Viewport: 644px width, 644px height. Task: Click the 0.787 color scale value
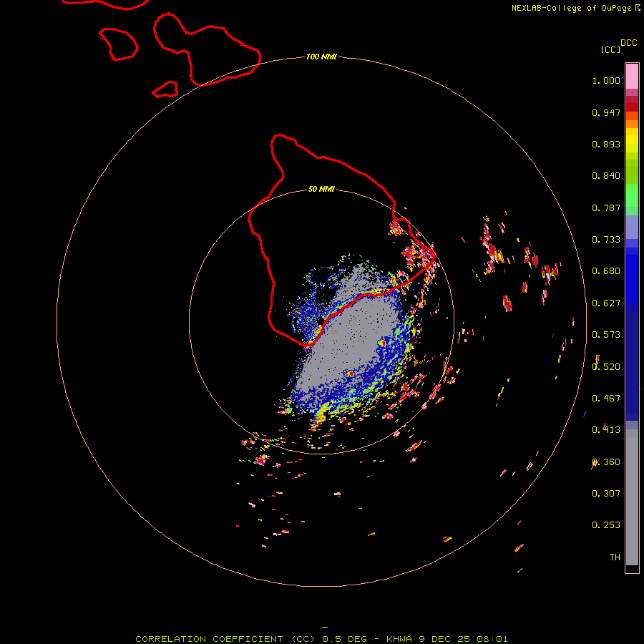click(606, 208)
